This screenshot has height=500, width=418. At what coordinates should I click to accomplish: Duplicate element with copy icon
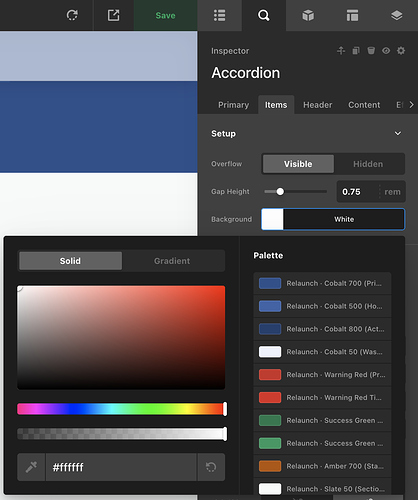356,51
